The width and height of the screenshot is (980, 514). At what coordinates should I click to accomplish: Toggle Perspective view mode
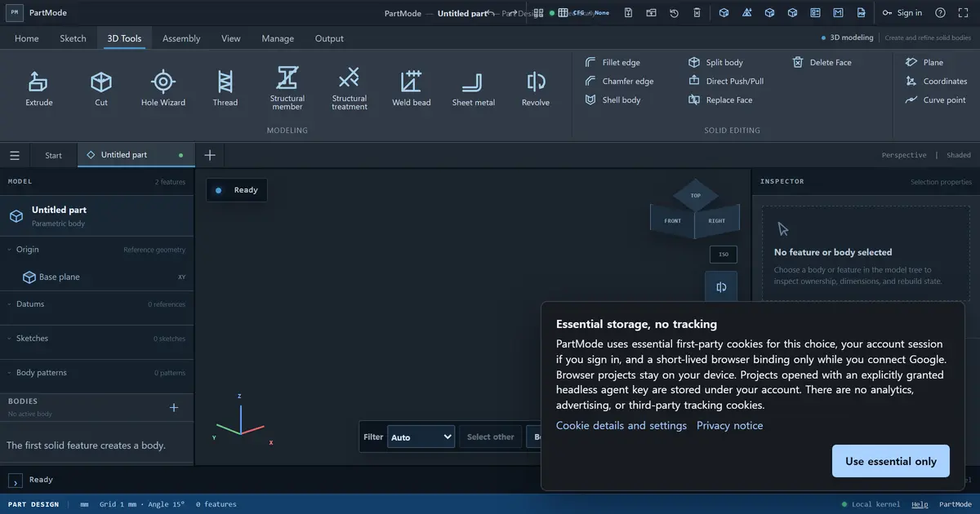904,155
